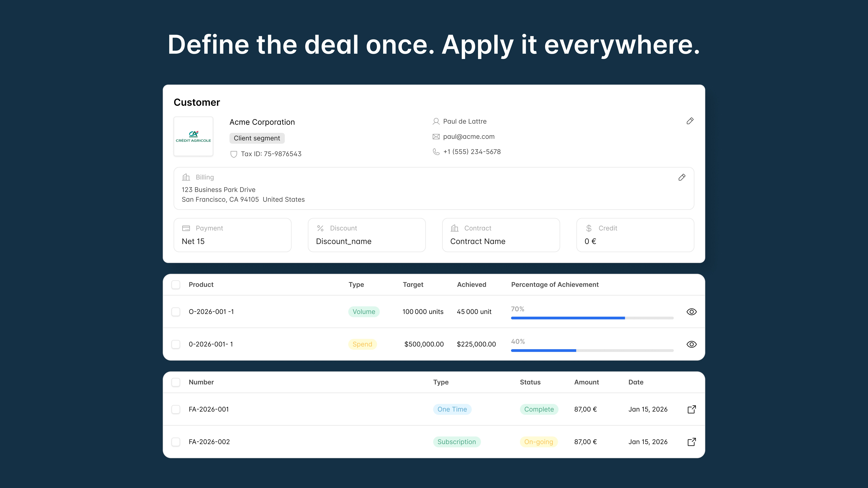Select all products via header checkbox
This screenshot has width=868, height=488.
pos(176,285)
